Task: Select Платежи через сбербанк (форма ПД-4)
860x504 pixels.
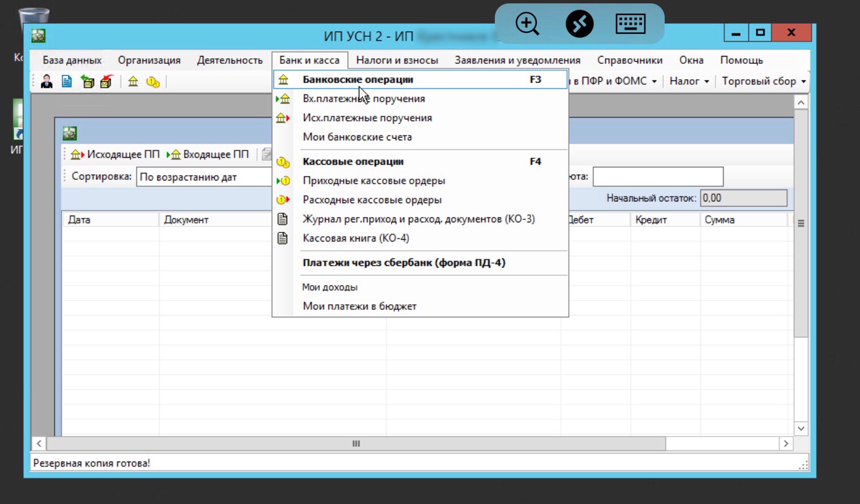Action: [x=420, y=263]
